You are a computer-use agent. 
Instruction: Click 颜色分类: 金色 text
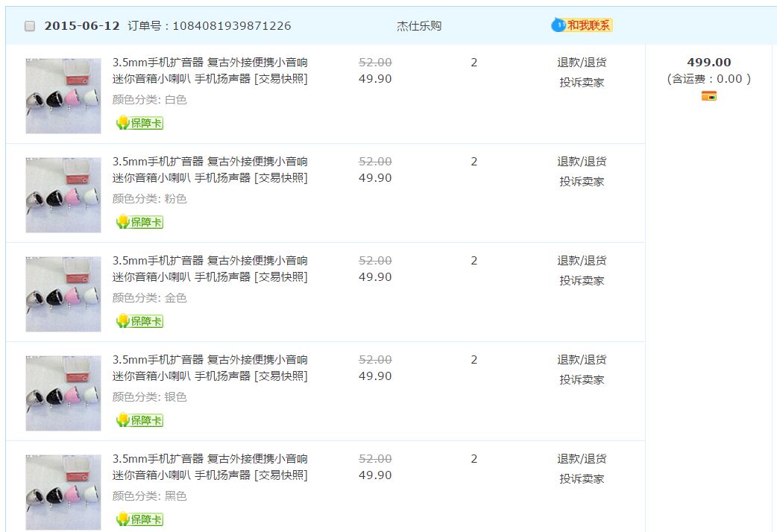(x=150, y=298)
